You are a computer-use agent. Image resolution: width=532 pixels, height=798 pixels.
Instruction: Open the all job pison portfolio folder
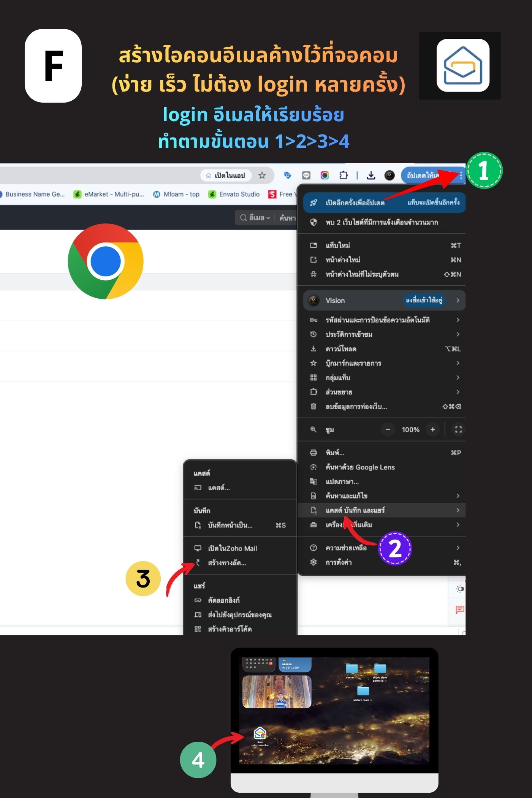(x=380, y=672)
